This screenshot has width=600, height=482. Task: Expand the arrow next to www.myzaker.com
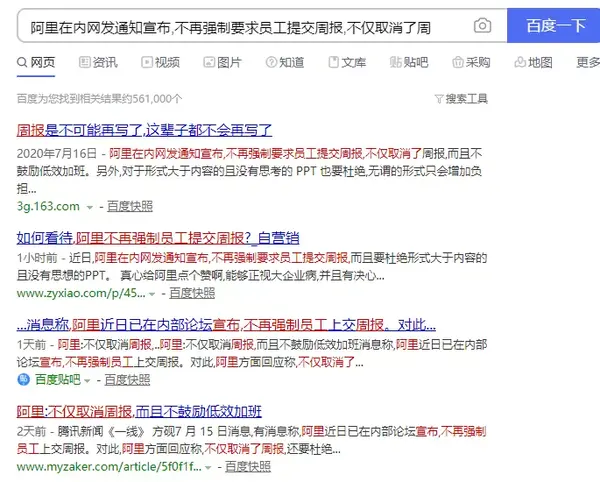pyautogui.click(x=208, y=468)
